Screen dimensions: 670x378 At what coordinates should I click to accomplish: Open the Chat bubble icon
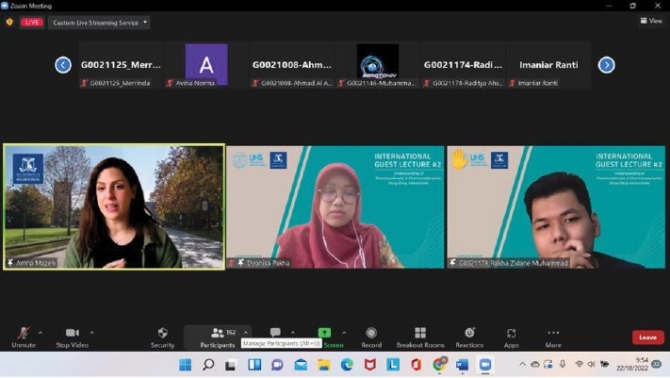point(275,332)
